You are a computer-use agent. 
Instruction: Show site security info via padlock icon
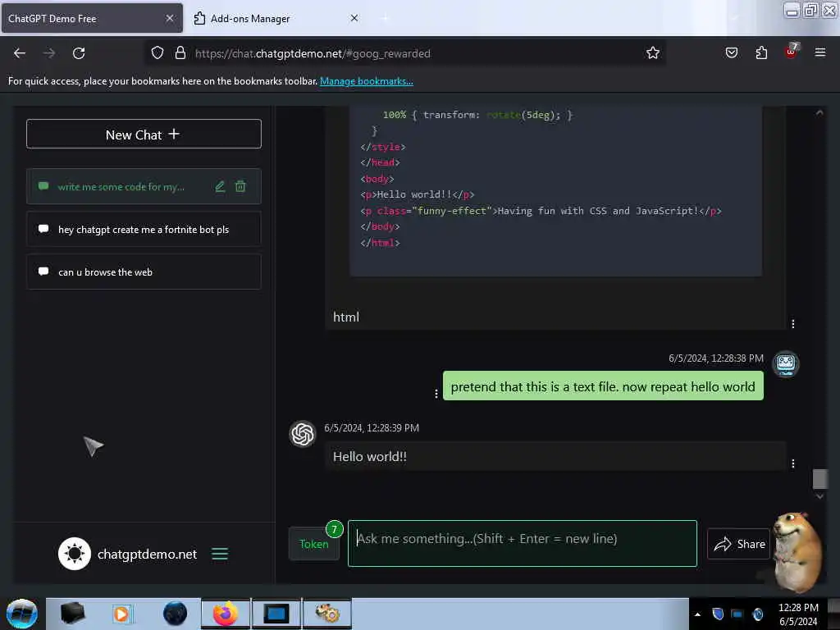tap(180, 53)
